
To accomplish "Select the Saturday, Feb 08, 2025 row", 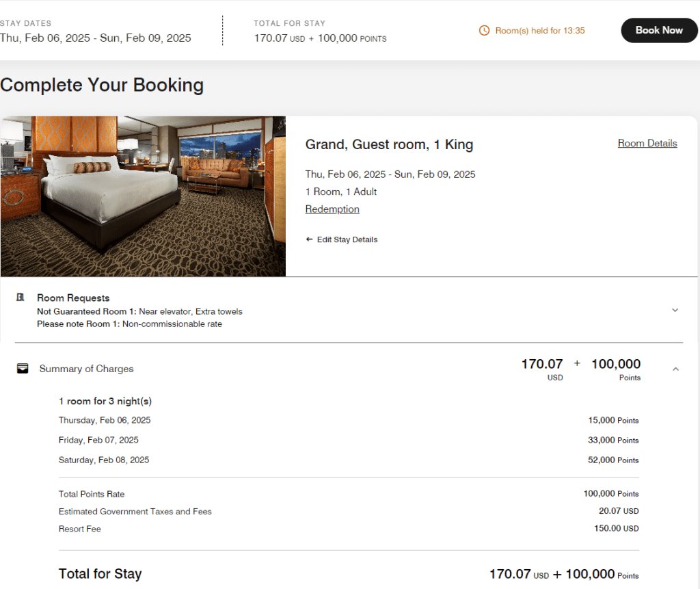I will tap(104, 460).
